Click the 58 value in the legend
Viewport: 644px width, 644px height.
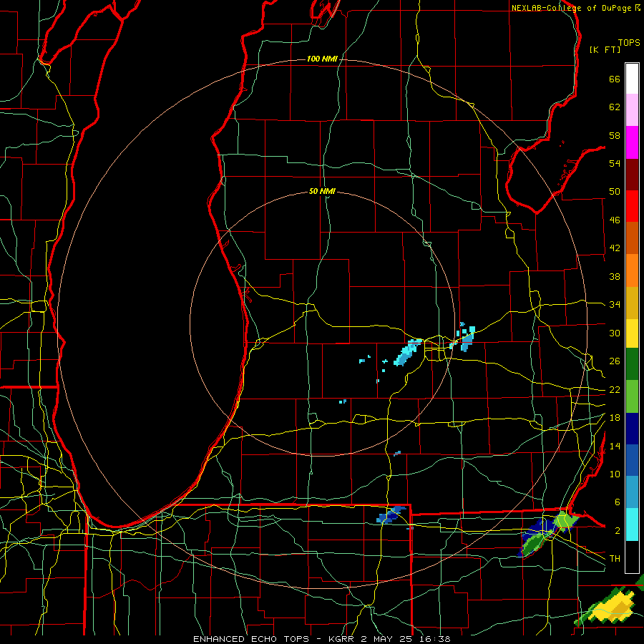tap(615, 135)
